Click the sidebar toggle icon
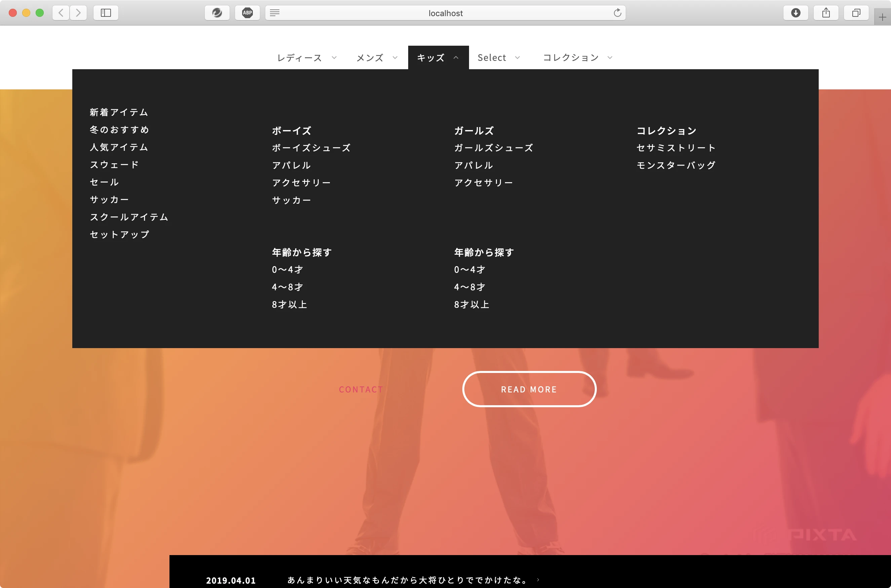This screenshot has width=891, height=588. pos(105,12)
